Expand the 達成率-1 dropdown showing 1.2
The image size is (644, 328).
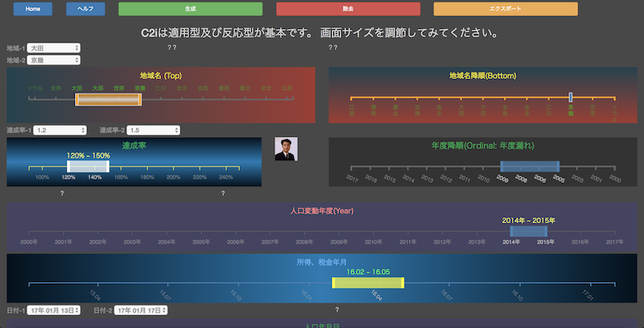click(60, 130)
